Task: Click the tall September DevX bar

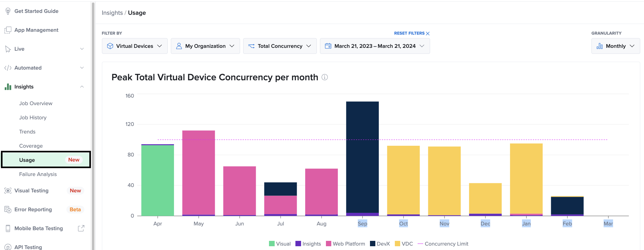Action: click(x=362, y=157)
